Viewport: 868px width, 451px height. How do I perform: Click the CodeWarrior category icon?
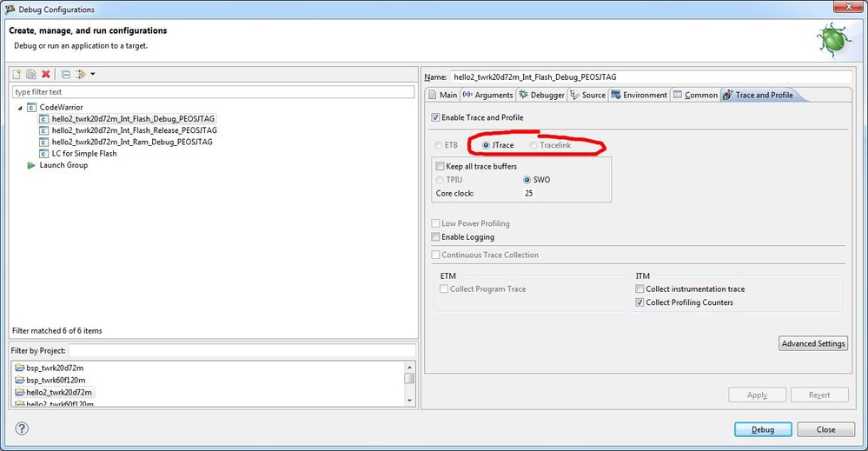click(31, 108)
